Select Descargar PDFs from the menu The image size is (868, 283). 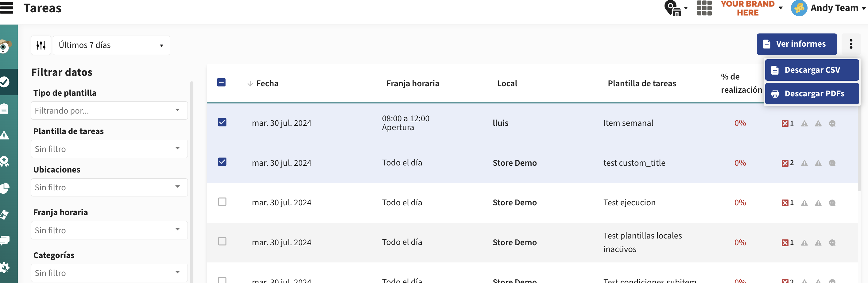click(812, 94)
